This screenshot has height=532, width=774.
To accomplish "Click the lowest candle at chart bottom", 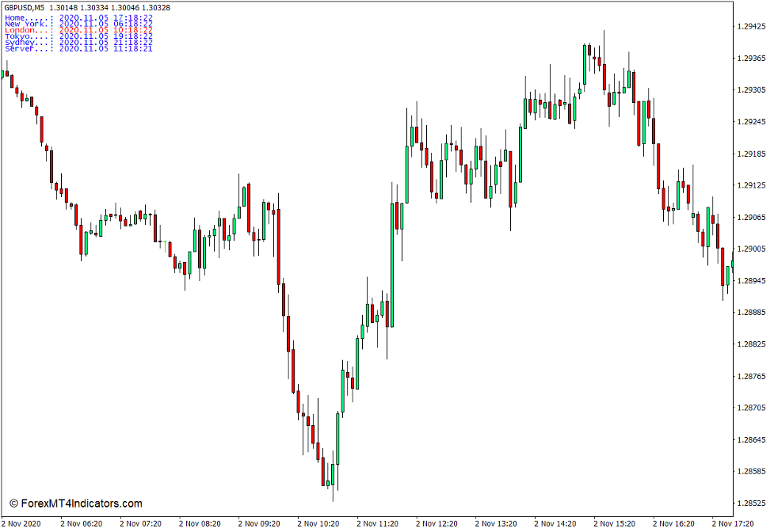I will coord(333,479).
